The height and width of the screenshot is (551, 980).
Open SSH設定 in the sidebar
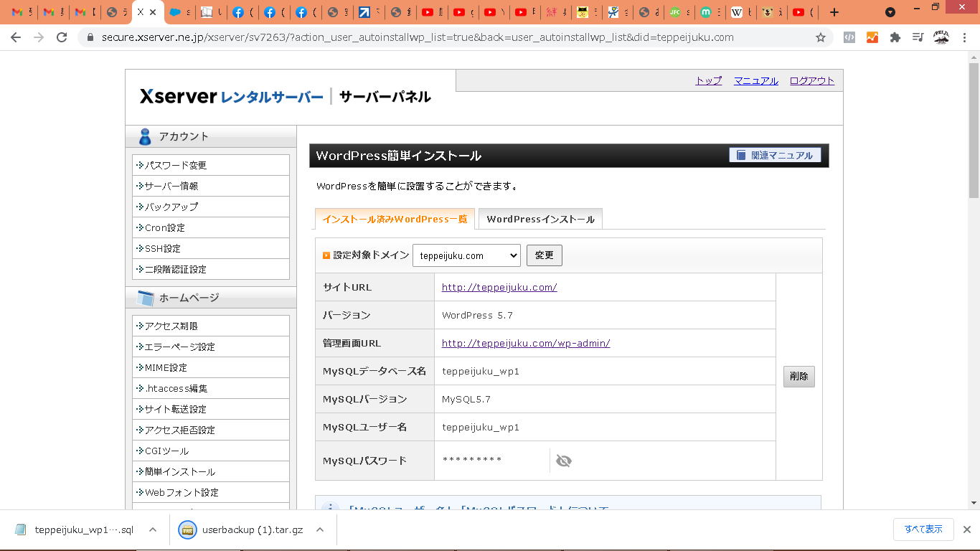tap(211, 248)
